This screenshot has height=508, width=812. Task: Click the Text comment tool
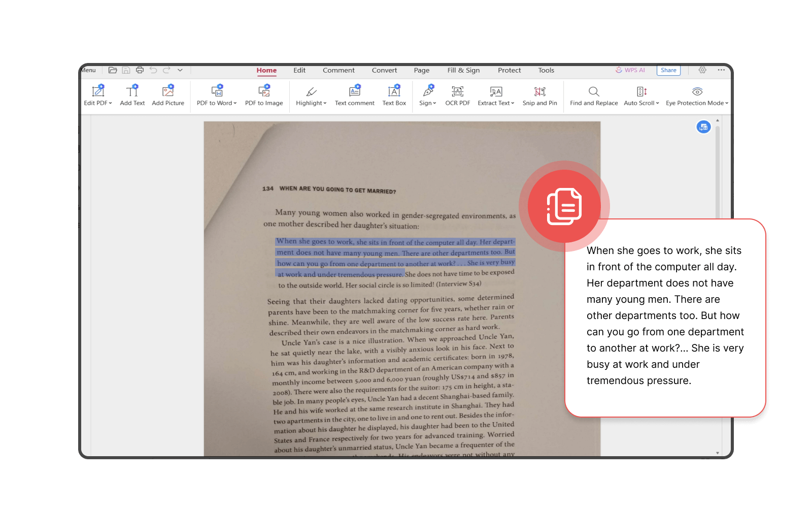[x=354, y=96]
